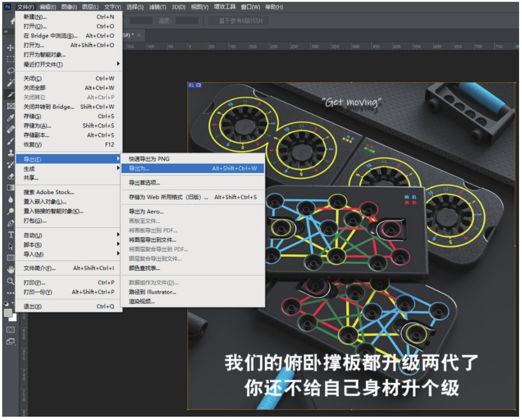Viewport: 522px width, 420px height.
Task: Select the Rectangular Marquee tool
Action: coord(11,59)
